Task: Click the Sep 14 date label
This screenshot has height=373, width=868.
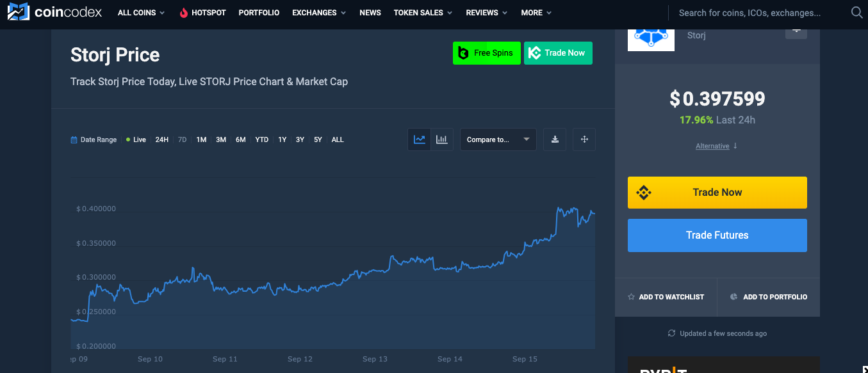Action: coord(450,359)
